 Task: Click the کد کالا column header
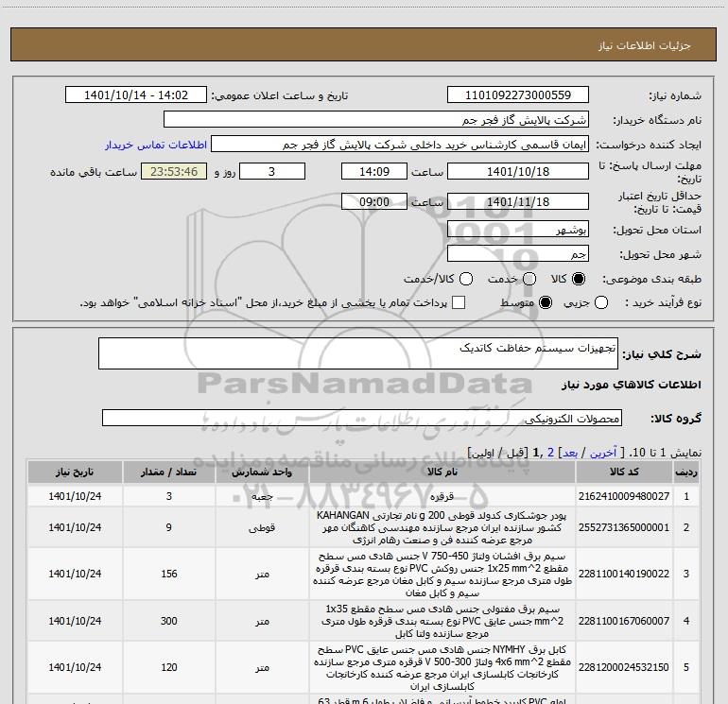[x=624, y=472]
